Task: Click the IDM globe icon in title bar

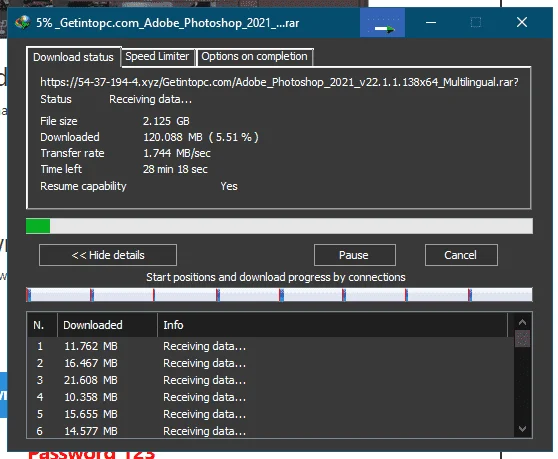Action: click(22, 22)
